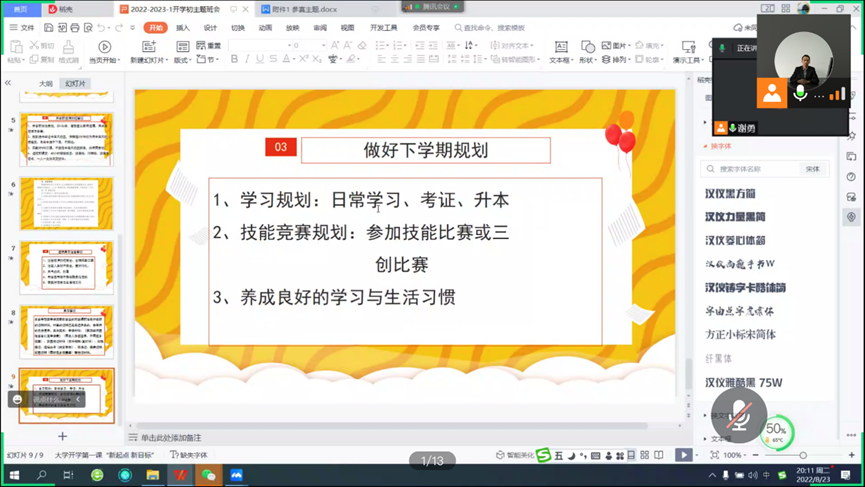The height and width of the screenshot is (487, 865).
Task: Click the WeChat icon in the taskbar
Action: 208,475
